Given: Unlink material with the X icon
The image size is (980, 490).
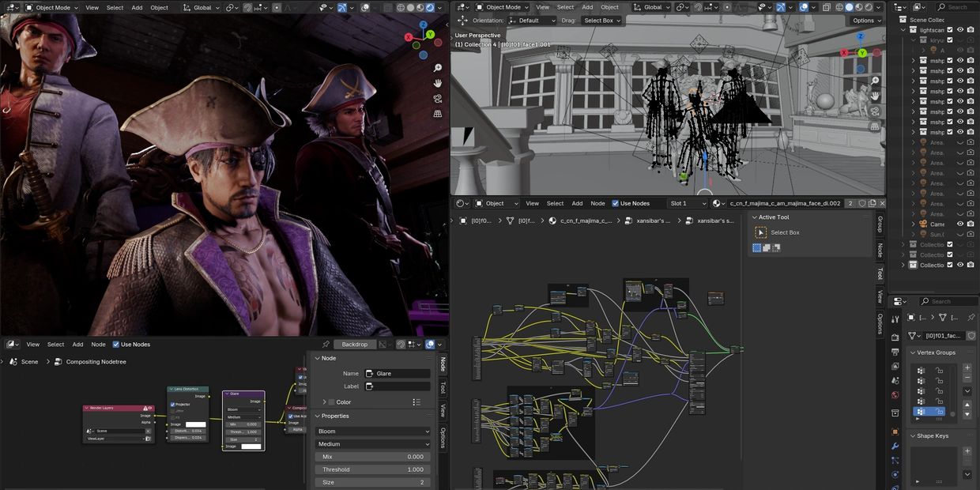Looking at the screenshot, I should coord(882,203).
